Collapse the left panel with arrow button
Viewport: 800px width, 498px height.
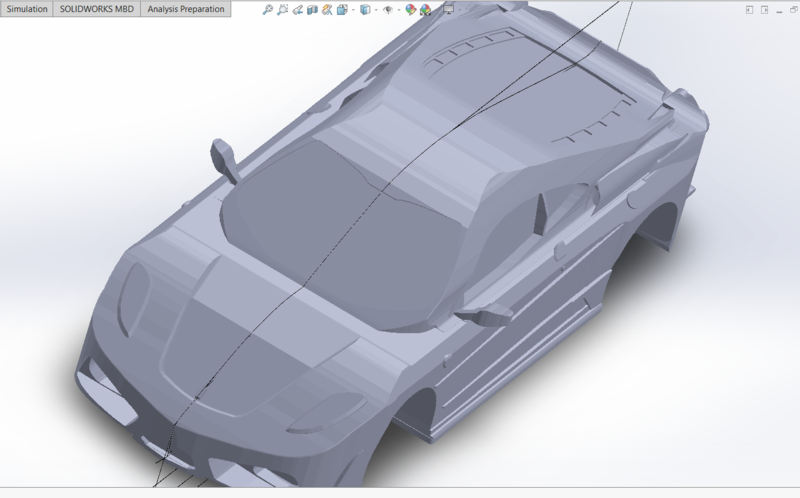(x=749, y=10)
